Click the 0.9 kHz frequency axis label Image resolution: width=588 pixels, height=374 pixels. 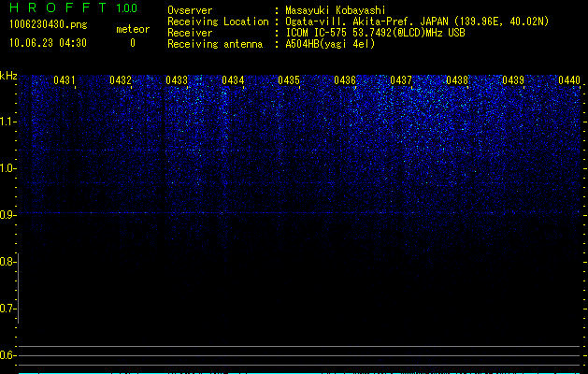click(x=7, y=215)
